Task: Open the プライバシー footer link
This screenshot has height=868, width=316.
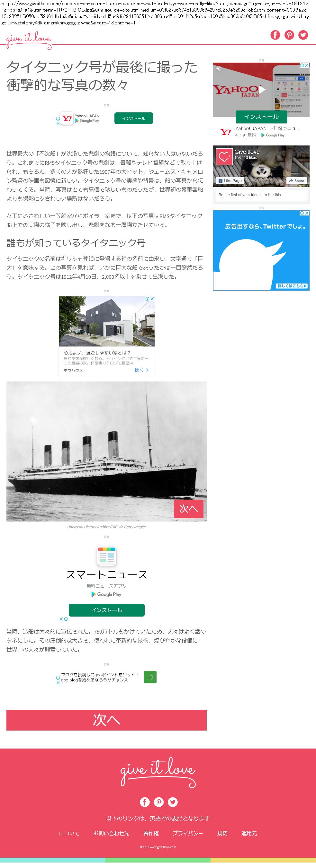Action: [x=188, y=833]
